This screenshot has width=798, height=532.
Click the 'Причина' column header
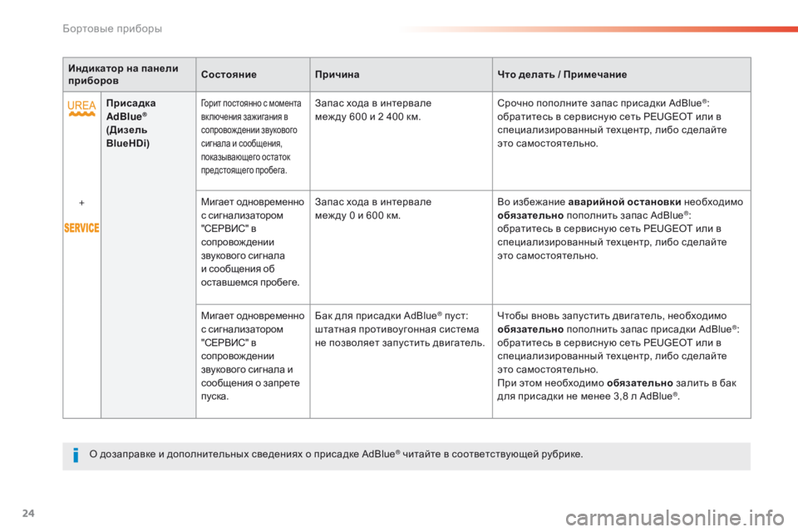coord(401,74)
